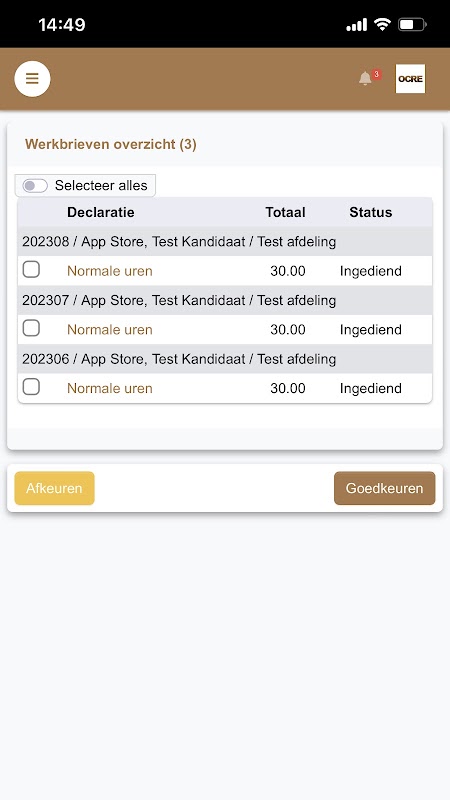Viewport: 450px width, 800px height.
Task: Open Normale uren under 202308
Action: pyautogui.click(x=110, y=271)
